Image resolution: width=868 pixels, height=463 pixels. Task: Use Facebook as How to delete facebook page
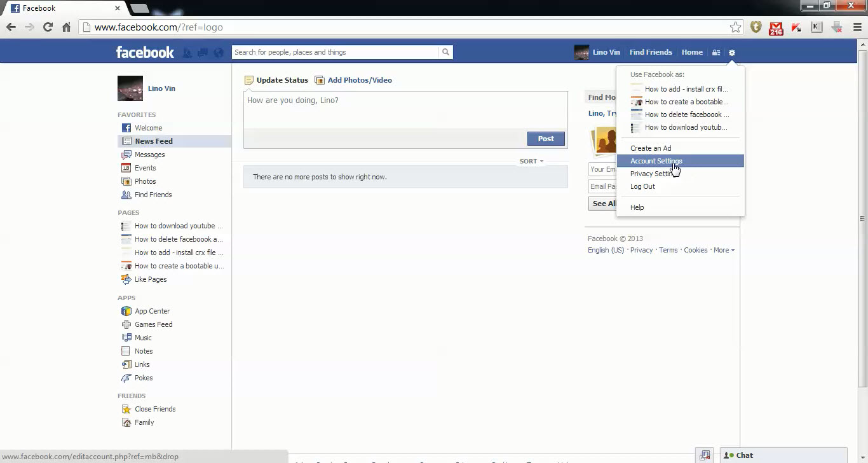[x=680, y=114]
